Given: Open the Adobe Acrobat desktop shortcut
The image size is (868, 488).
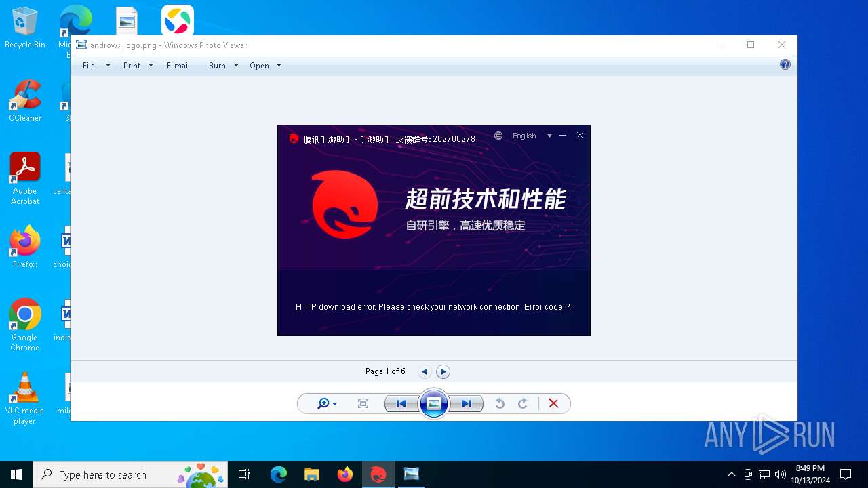Looking at the screenshot, I should 25,179.
